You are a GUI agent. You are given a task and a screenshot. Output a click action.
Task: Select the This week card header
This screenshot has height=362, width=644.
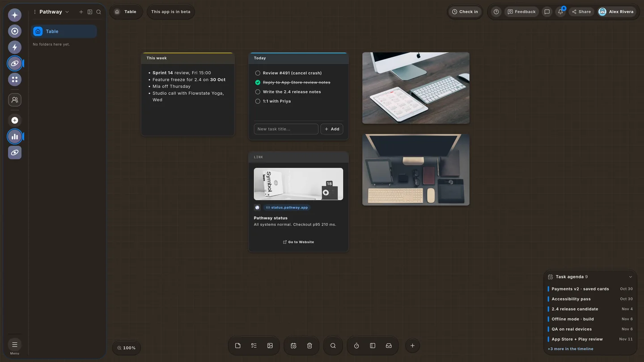point(188,58)
